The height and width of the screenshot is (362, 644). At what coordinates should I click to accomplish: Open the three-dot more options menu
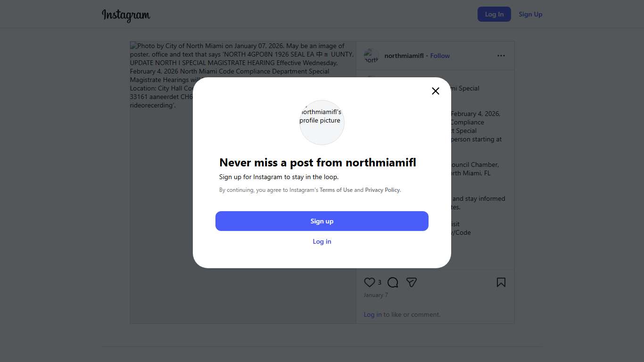click(501, 56)
